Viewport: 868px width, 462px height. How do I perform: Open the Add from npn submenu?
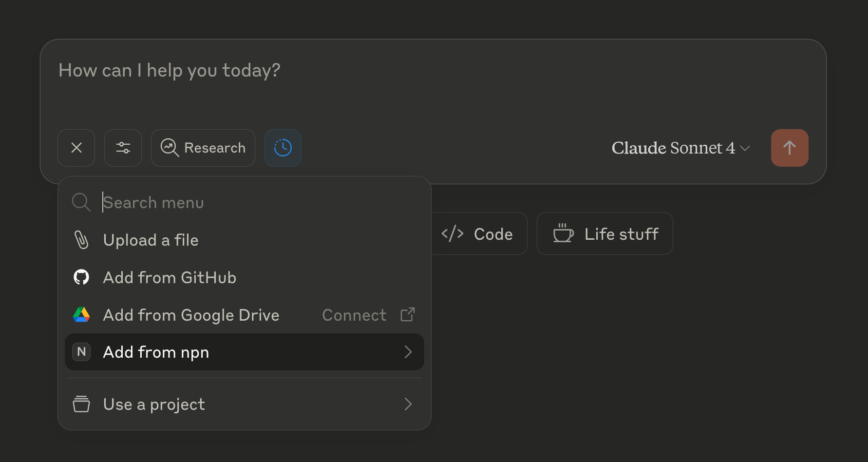[245, 352]
